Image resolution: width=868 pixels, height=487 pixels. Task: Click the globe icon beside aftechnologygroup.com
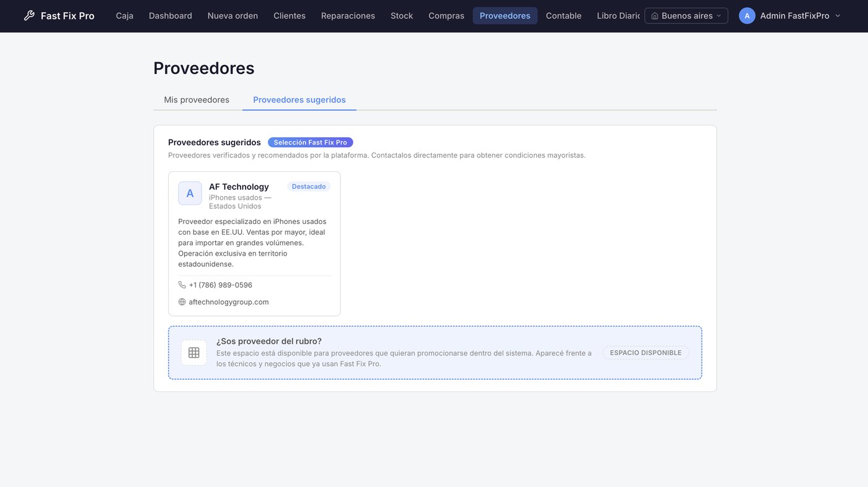tap(182, 302)
